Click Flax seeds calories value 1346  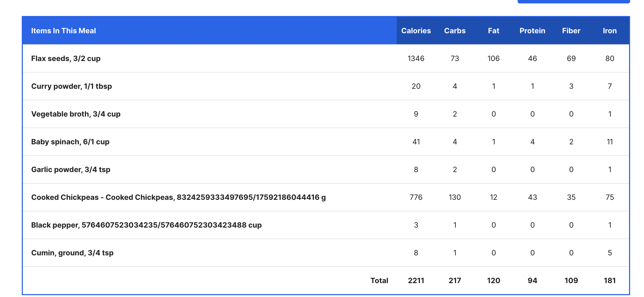click(416, 58)
